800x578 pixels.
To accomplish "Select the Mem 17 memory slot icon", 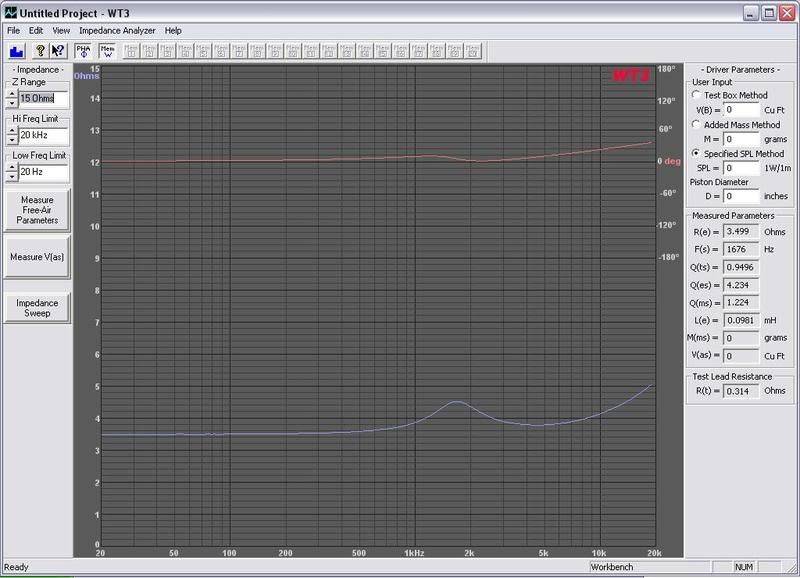I will click(419, 51).
